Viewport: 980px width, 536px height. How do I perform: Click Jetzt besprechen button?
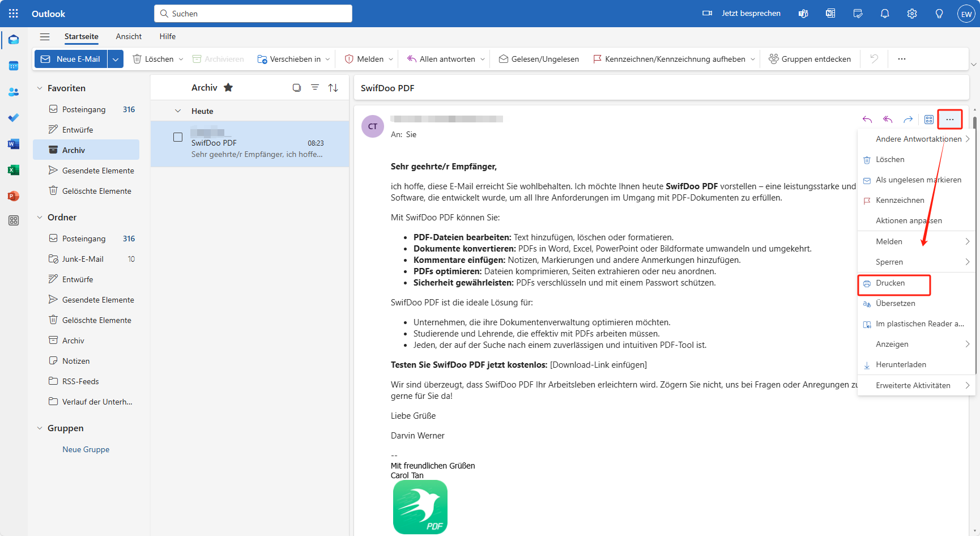click(742, 14)
